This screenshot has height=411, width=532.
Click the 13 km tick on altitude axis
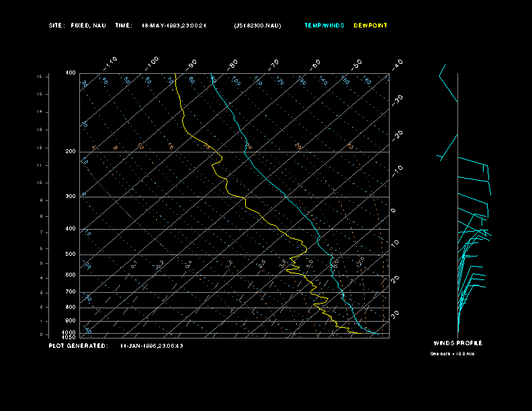tap(40, 130)
